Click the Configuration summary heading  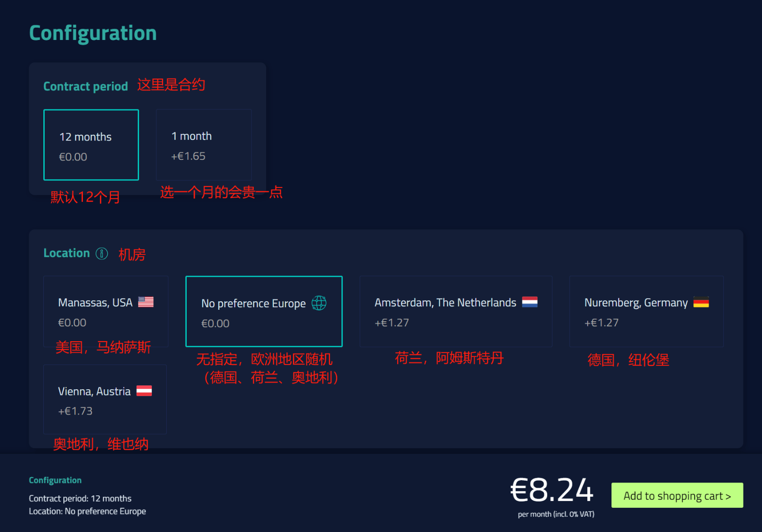55,480
